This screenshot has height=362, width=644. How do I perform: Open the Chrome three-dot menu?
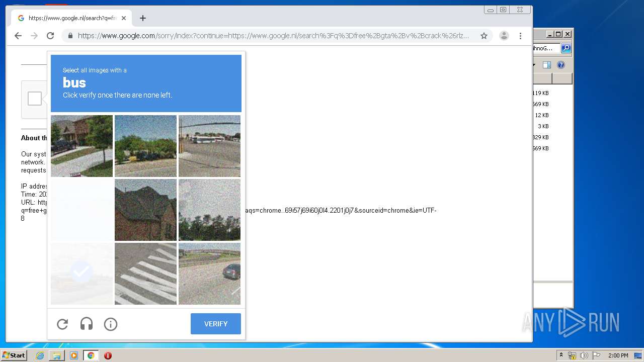point(520,36)
